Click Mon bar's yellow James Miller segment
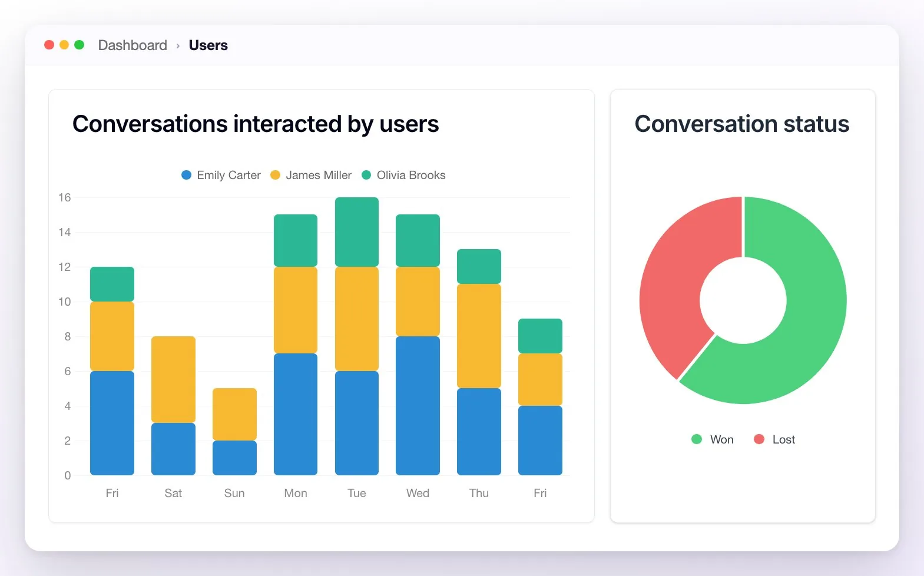This screenshot has width=924, height=576. 296,310
